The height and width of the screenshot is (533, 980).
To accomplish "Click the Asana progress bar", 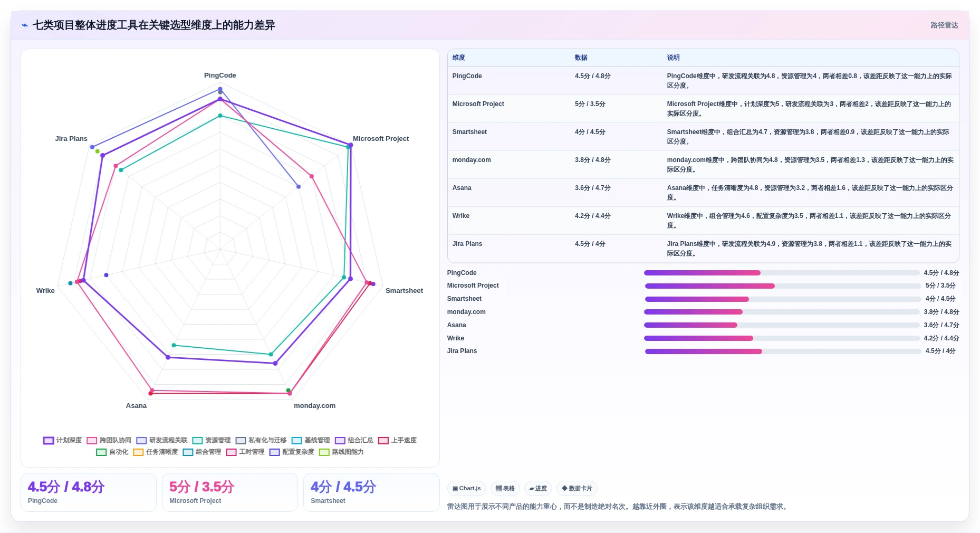I will (782, 325).
